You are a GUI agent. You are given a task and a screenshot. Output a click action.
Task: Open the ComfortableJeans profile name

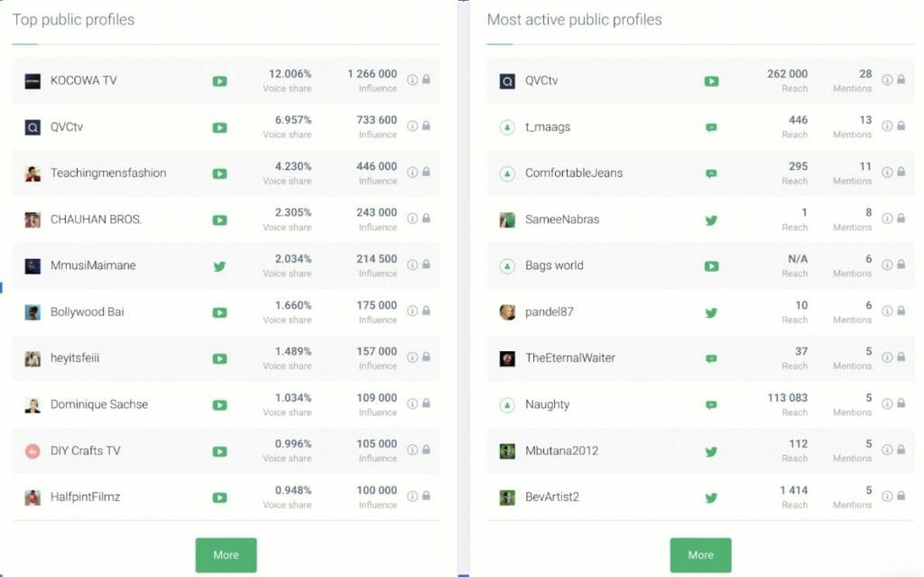[574, 173]
